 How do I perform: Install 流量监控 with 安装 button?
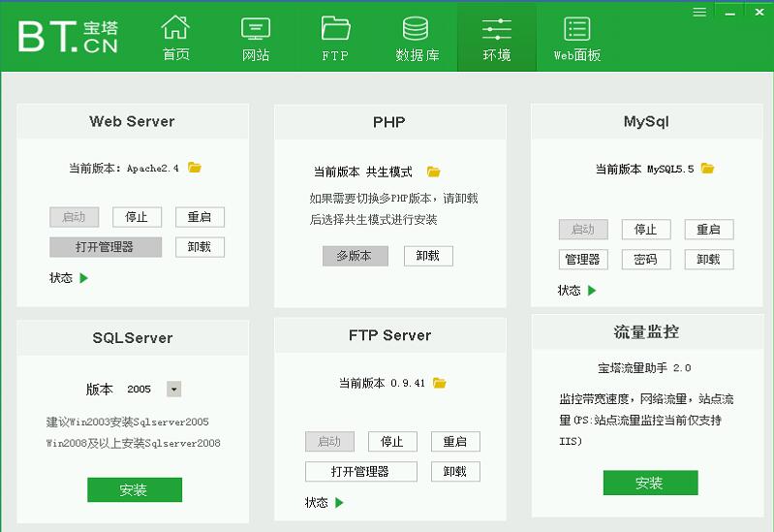(650, 483)
